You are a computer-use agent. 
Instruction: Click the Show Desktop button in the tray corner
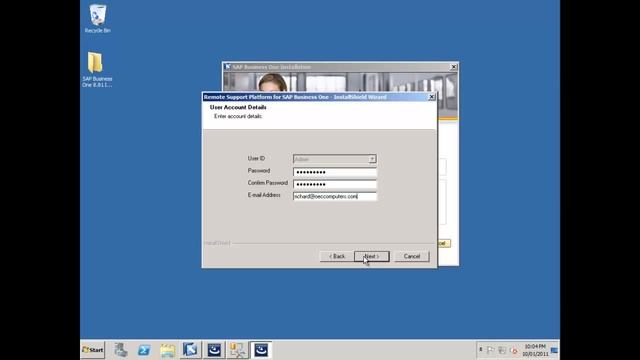(554, 350)
